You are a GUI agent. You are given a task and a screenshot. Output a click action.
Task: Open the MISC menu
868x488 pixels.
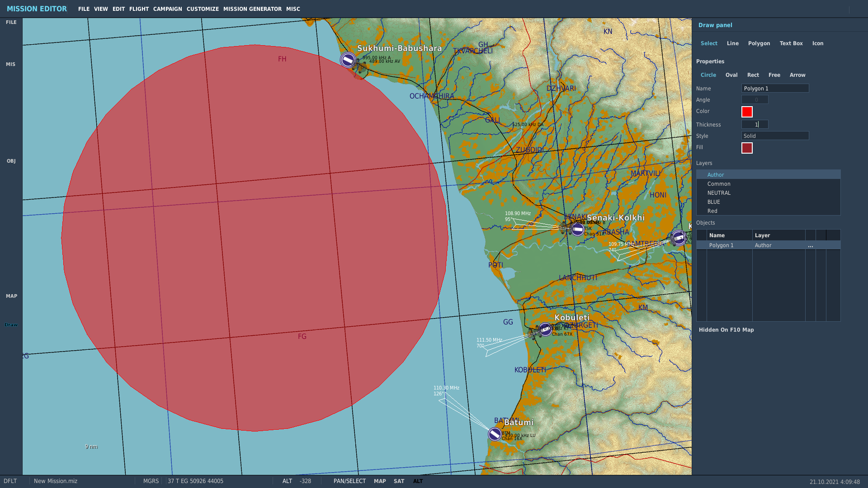tap(293, 9)
